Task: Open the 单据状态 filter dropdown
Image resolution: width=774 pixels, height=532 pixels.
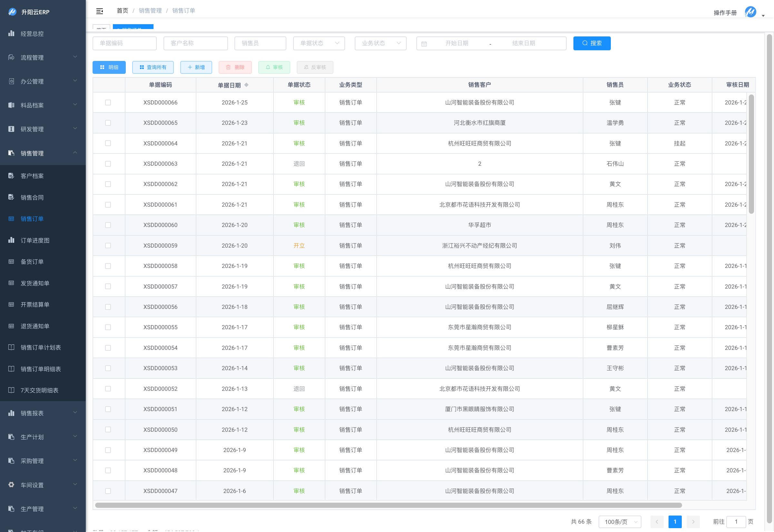Action: pyautogui.click(x=319, y=43)
